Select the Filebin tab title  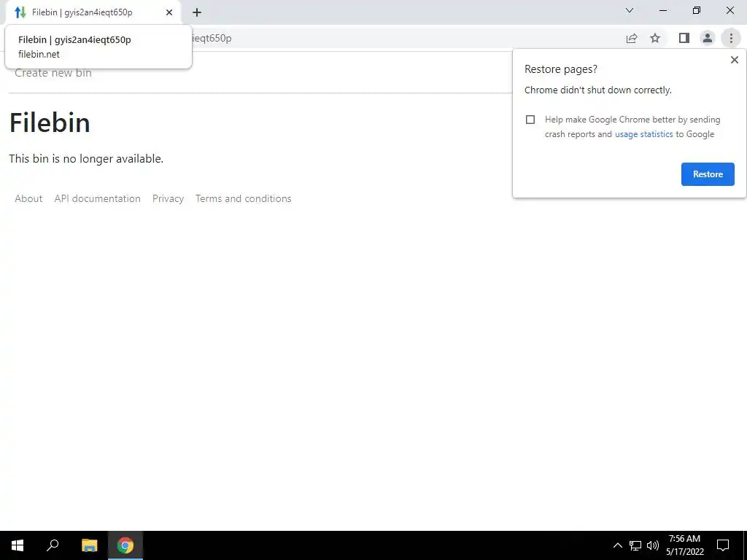pos(82,12)
